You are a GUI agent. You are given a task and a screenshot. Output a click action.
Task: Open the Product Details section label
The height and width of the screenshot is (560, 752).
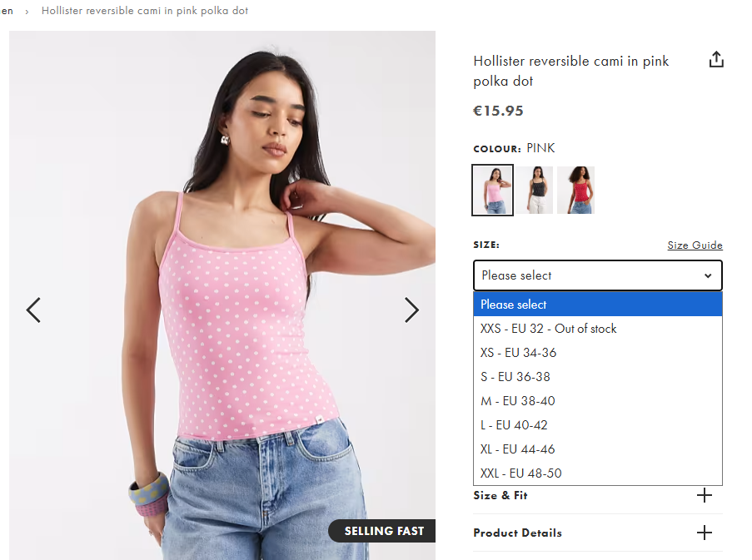[x=517, y=533]
